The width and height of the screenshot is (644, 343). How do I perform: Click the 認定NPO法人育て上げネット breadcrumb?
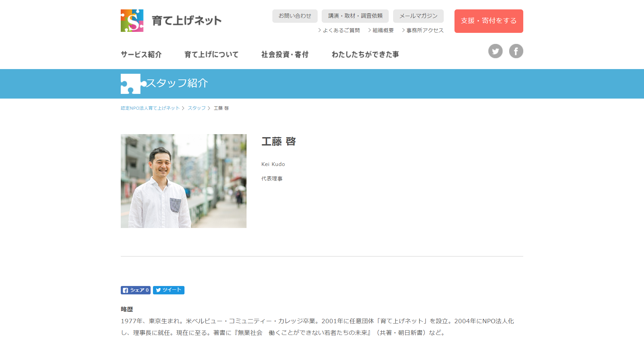tap(150, 108)
